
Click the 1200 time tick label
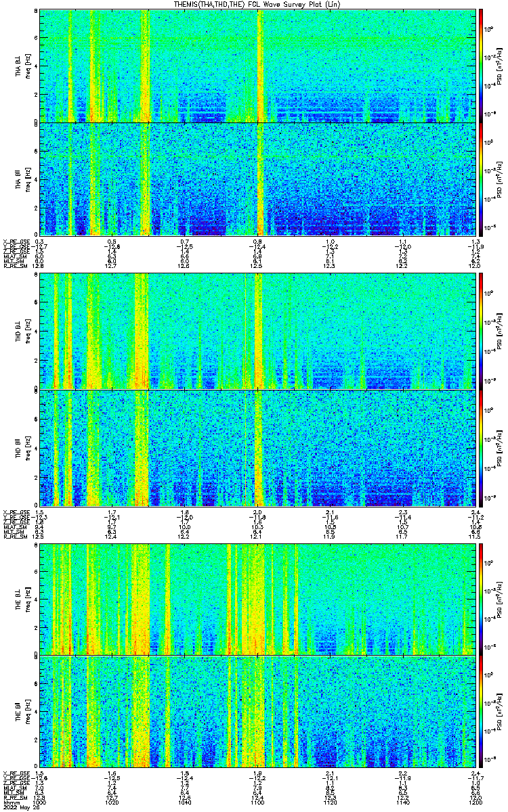(475, 803)
